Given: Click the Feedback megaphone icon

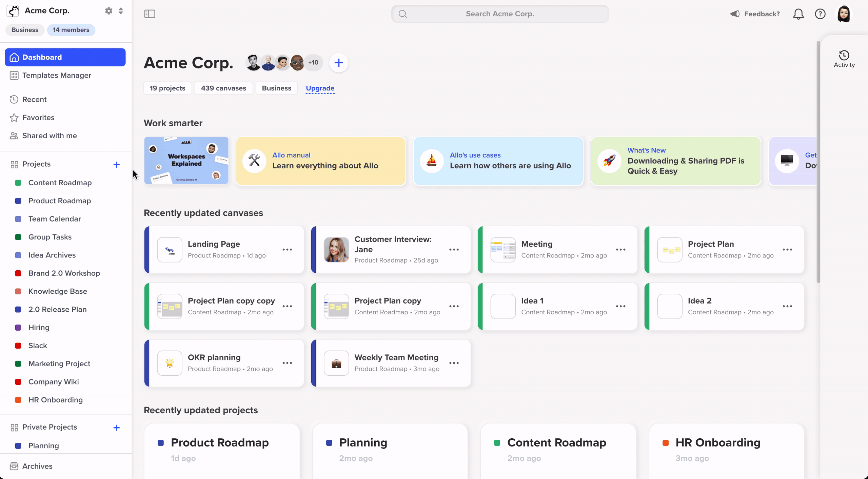Looking at the screenshot, I should [735, 14].
